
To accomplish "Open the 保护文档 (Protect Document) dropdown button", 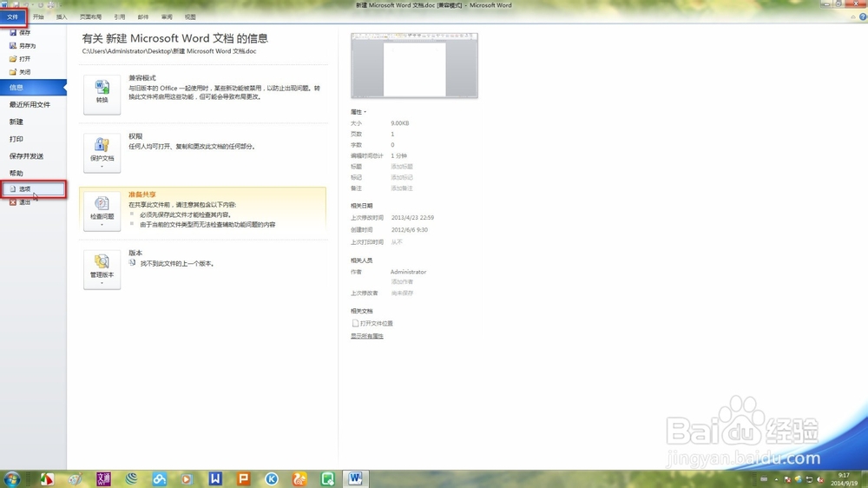I will (102, 153).
